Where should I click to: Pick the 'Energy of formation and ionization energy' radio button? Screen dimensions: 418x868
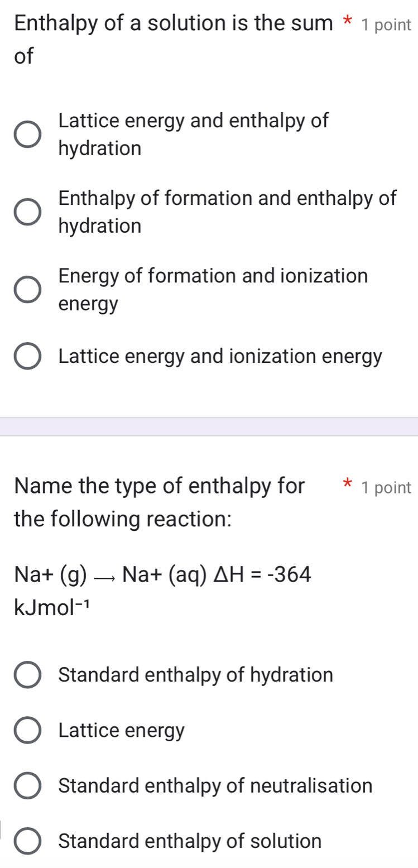[x=27, y=290]
